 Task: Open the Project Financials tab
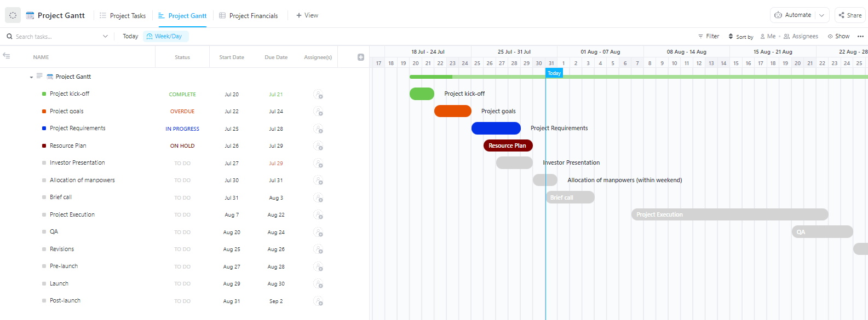(249, 16)
